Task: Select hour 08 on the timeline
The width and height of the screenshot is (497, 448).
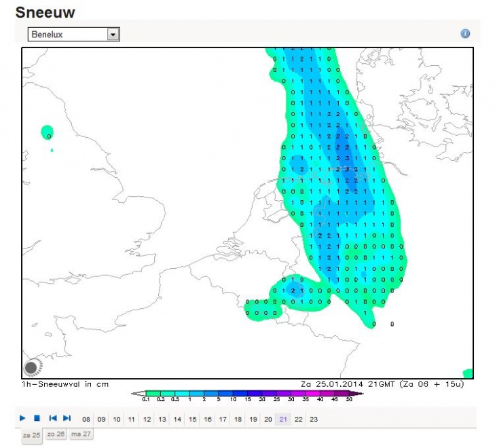Action: tap(86, 419)
